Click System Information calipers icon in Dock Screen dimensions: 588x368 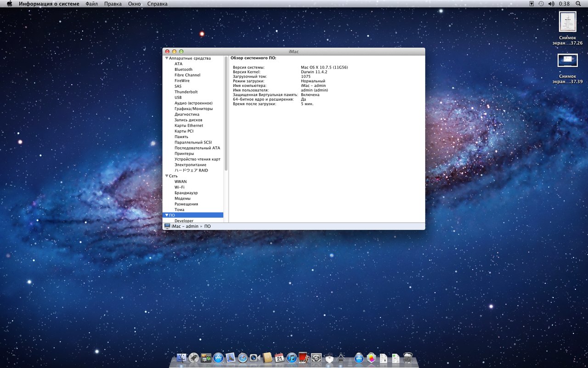(341, 358)
